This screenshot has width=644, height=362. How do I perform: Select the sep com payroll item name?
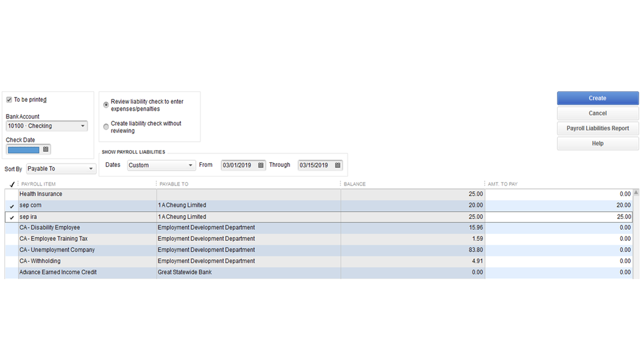[30, 205]
